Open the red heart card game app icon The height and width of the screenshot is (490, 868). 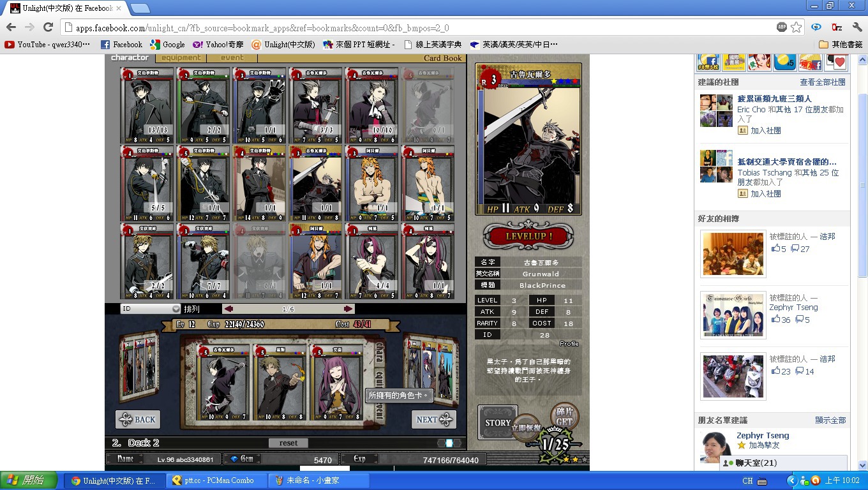(x=835, y=62)
